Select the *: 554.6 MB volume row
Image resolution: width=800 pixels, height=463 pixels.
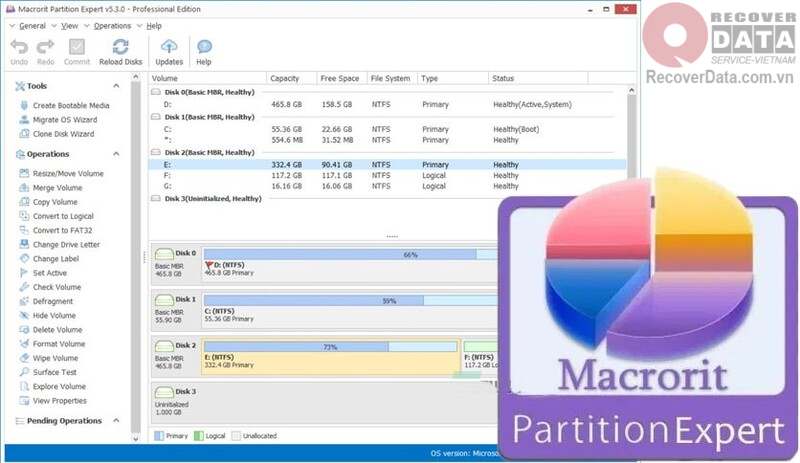[x=388, y=140]
